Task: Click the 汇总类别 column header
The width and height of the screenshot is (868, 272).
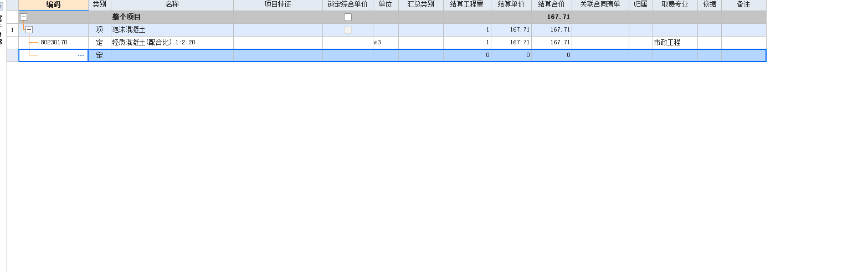Action: 421,4
